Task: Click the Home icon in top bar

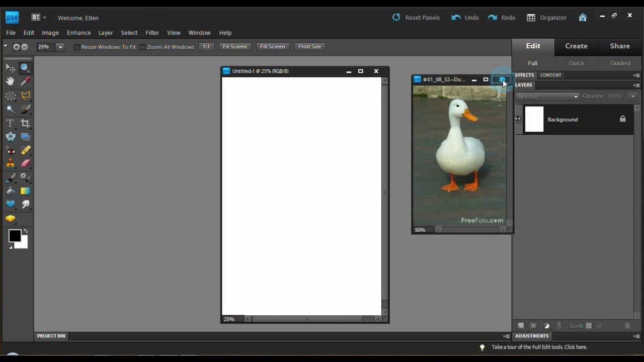Action: click(x=583, y=18)
